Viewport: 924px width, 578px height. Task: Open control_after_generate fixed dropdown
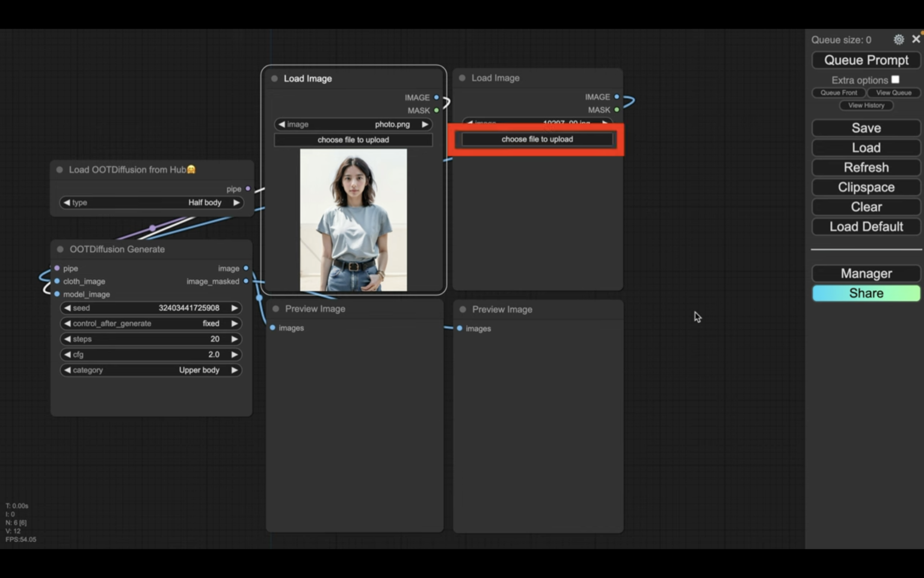(151, 323)
